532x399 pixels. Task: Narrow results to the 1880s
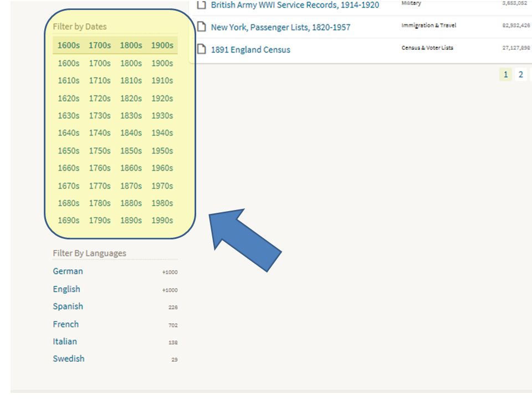131,203
